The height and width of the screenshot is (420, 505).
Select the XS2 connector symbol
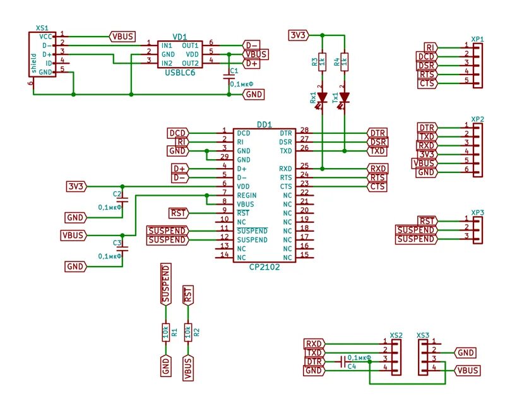click(396, 357)
